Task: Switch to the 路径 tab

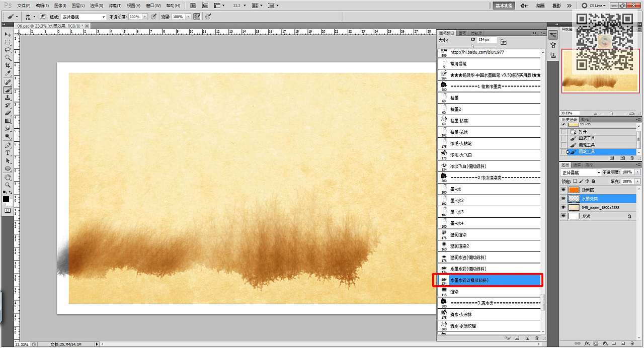Action: (x=589, y=164)
